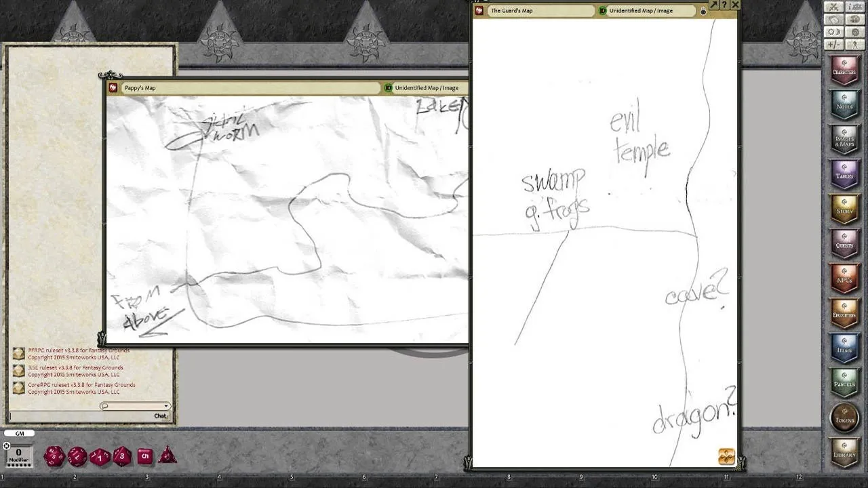Toggle the lock icon on The Guard's Map
Viewport: 868px width, 488px height.
[703, 11]
